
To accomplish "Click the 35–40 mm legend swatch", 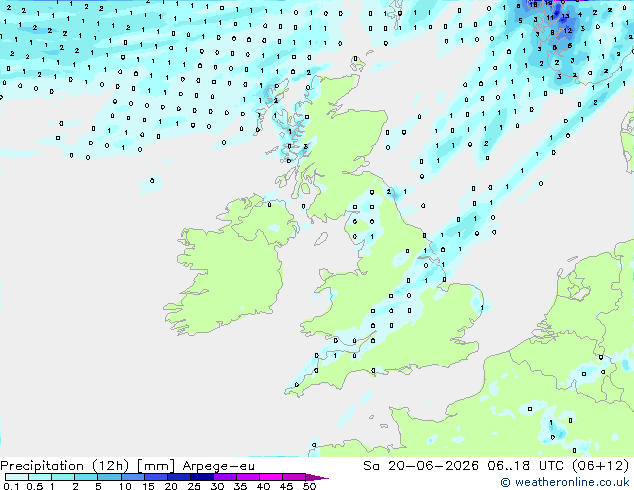I will [x=247, y=477].
